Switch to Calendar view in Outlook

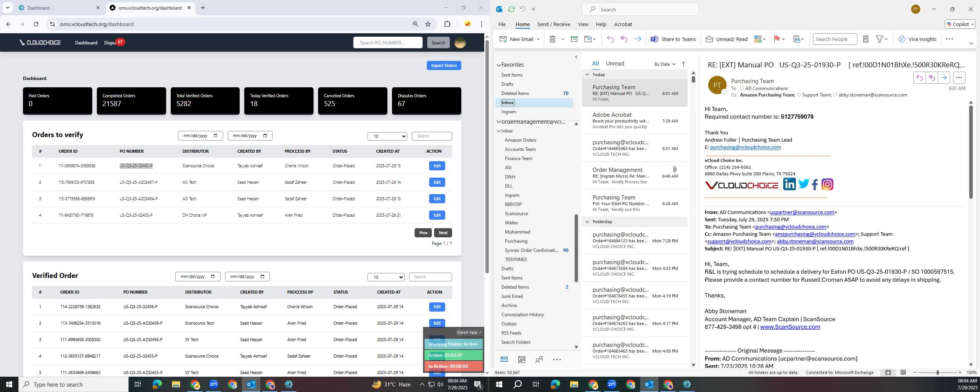pyautogui.click(x=521, y=359)
